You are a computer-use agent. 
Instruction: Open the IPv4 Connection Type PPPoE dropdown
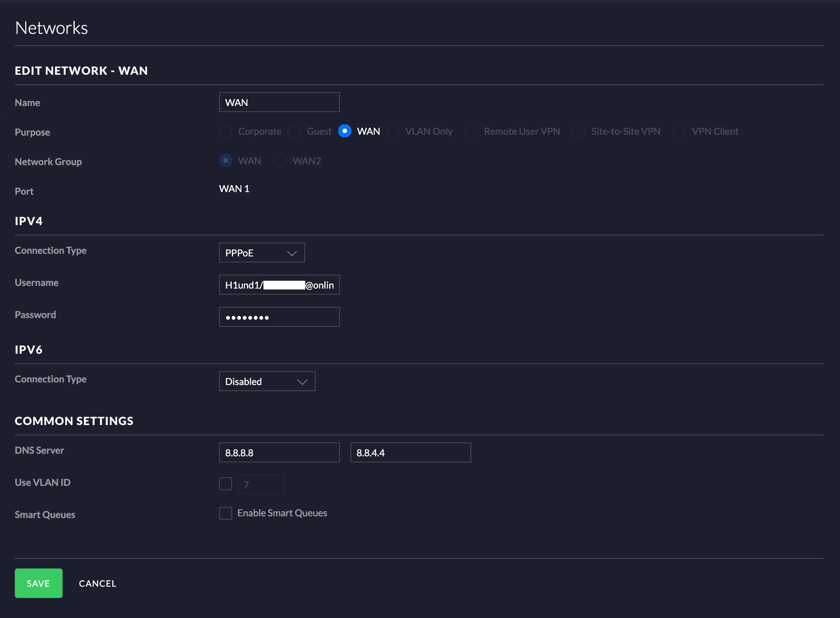pyautogui.click(x=262, y=253)
